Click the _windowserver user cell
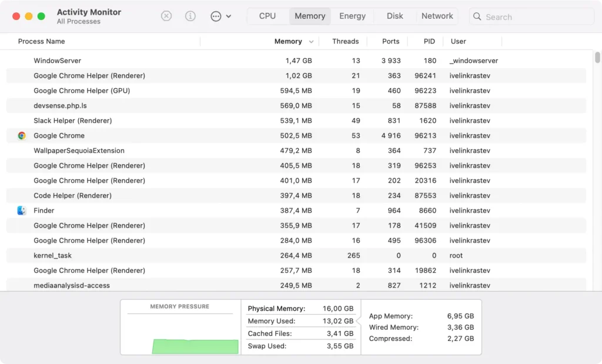This screenshot has width=602, height=364. pos(474,61)
